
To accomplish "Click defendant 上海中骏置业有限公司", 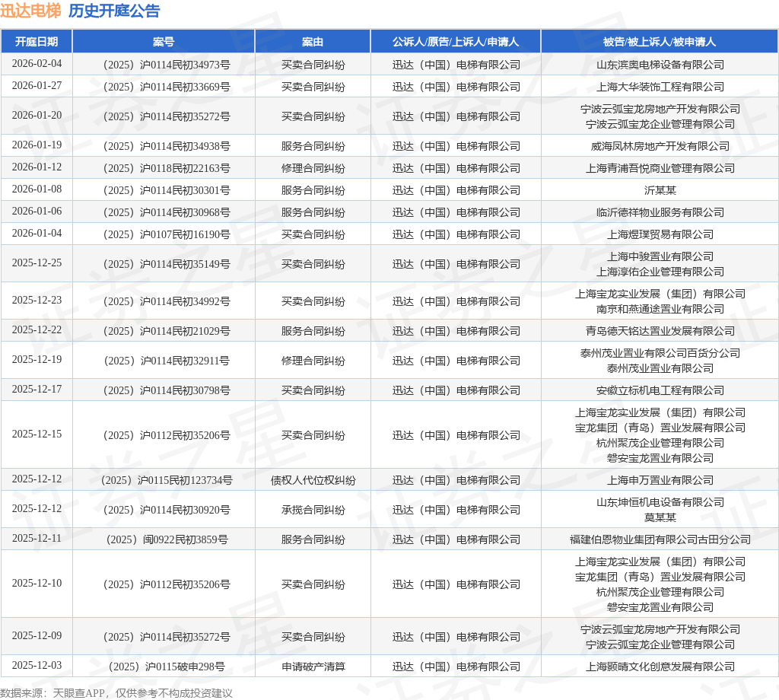I will tap(660, 257).
